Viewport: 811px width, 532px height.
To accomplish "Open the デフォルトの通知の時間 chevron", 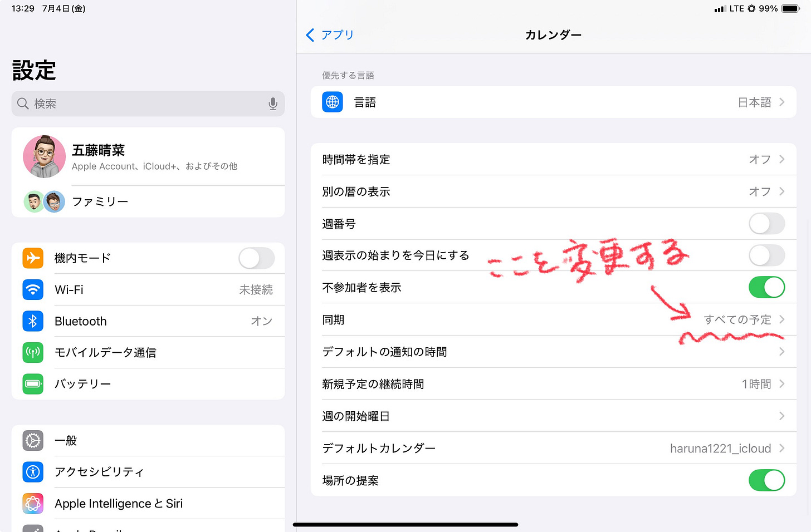I will (782, 352).
